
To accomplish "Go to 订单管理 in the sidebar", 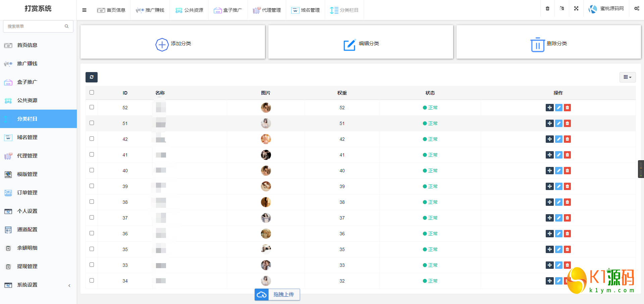I will (x=38, y=193).
